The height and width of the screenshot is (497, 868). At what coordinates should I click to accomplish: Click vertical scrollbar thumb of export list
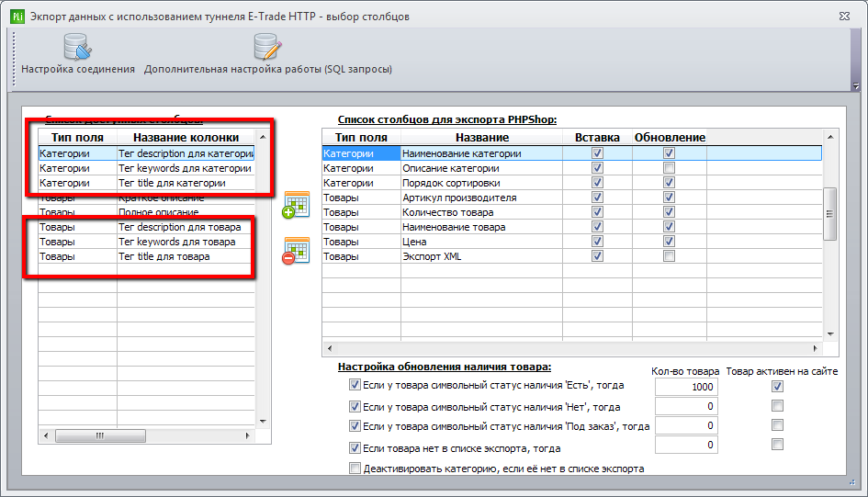click(x=829, y=214)
